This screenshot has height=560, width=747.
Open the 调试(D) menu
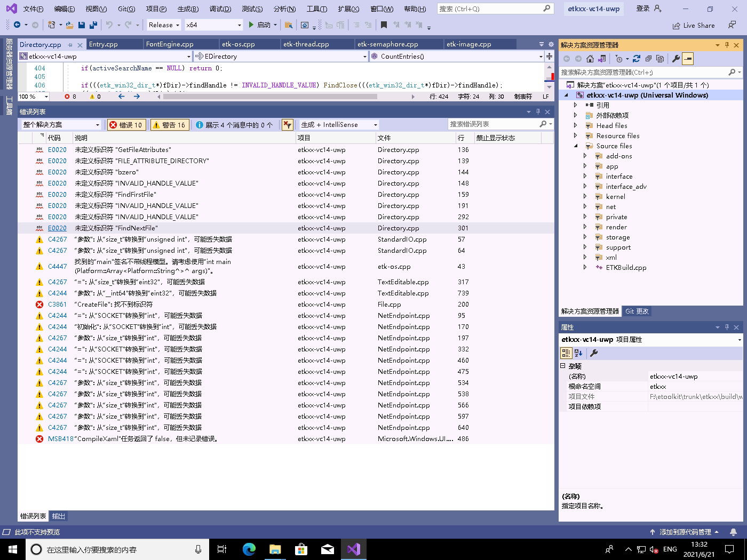(220, 9)
